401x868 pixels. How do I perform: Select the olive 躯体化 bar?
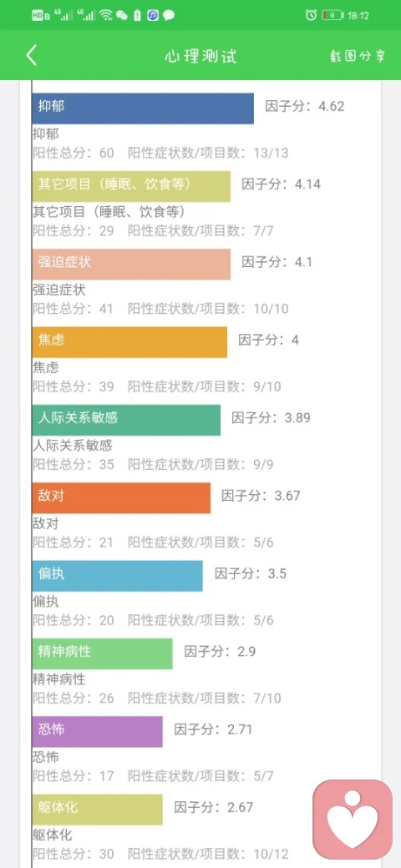tap(98, 810)
